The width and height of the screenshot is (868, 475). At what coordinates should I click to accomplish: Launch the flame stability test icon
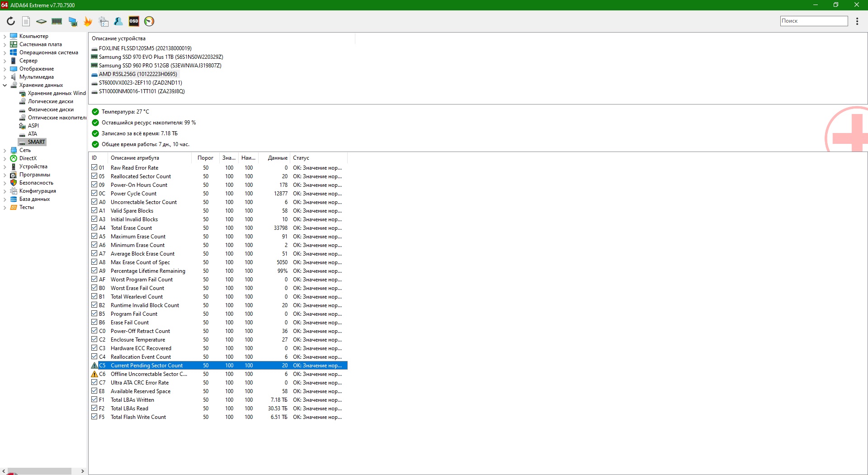click(88, 21)
